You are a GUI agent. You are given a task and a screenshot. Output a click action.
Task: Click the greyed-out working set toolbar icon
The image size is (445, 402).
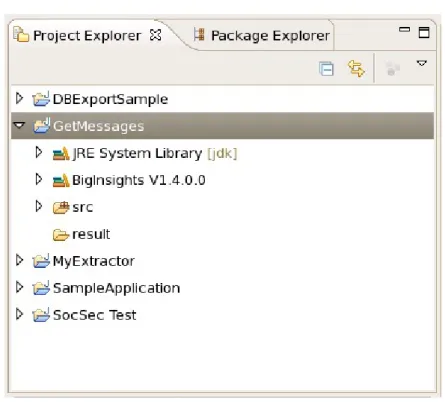tap(392, 68)
